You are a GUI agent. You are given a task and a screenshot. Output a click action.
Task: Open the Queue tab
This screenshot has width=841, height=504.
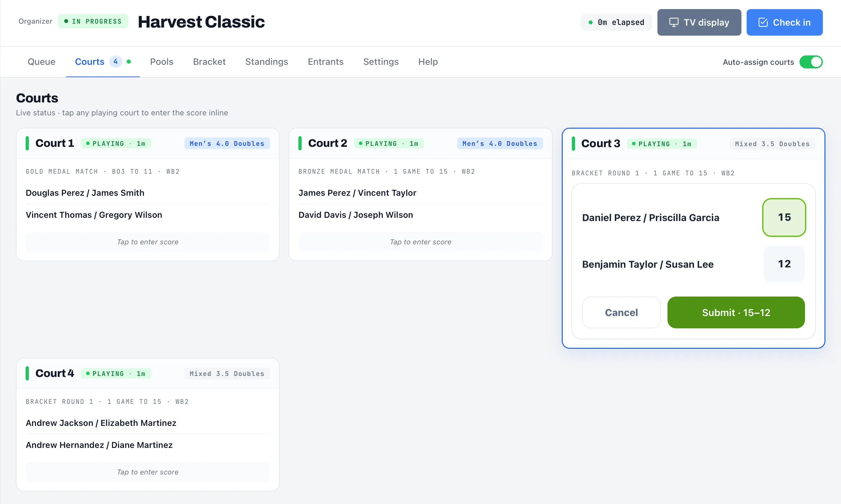click(42, 62)
